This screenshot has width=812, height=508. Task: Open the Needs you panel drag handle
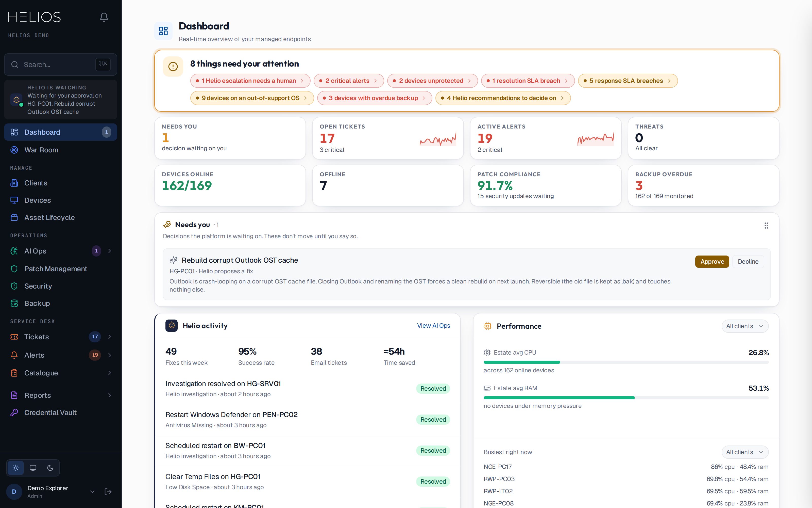coord(766,226)
